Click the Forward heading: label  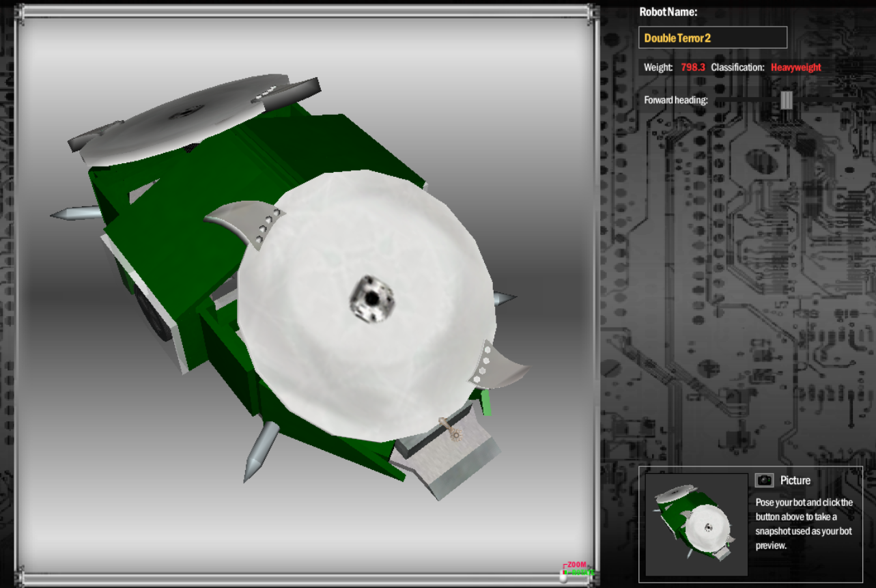[x=676, y=100]
